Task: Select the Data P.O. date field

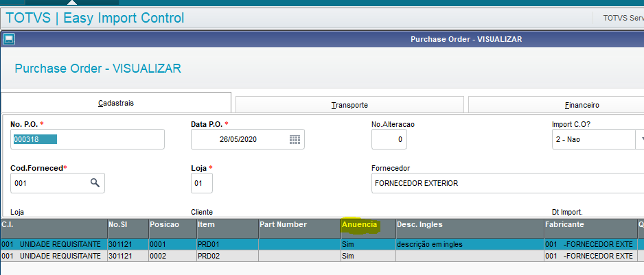Action: (248, 139)
